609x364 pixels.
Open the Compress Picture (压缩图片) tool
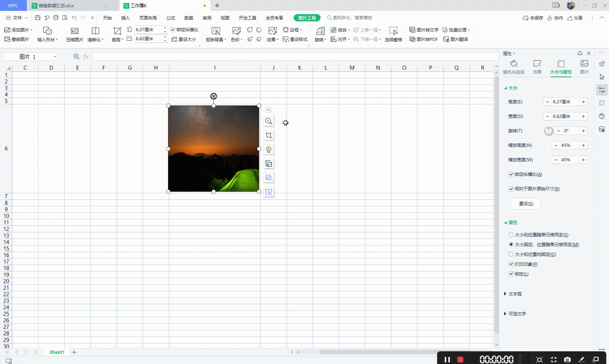[x=75, y=34]
